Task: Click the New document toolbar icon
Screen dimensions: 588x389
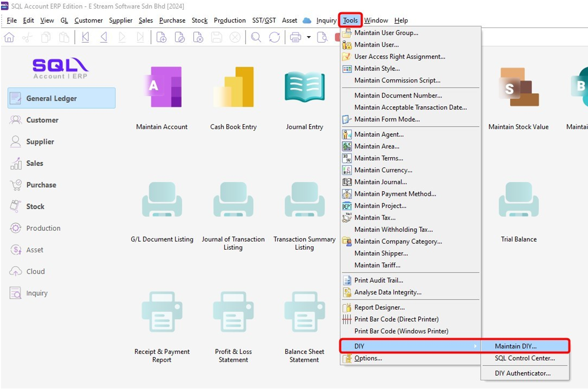Action: [x=161, y=37]
